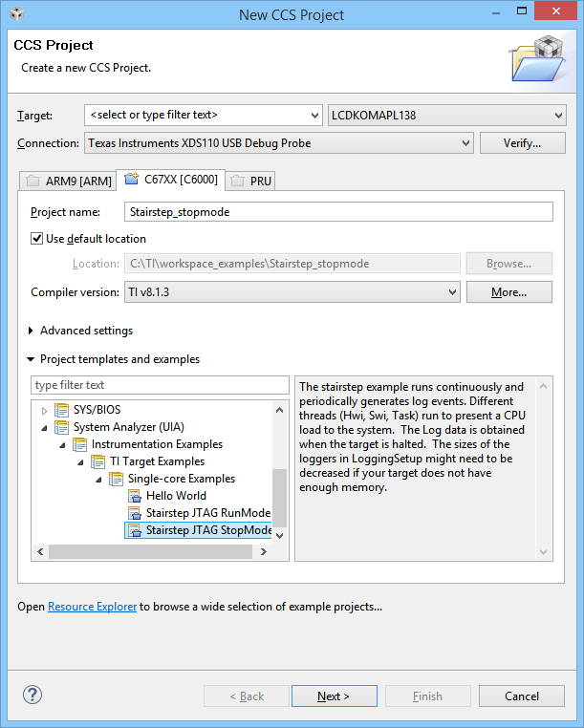This screenshot has height=728, width=584.
Task: Open the Resource Explorer link
Action: click(x=92, y=607)
